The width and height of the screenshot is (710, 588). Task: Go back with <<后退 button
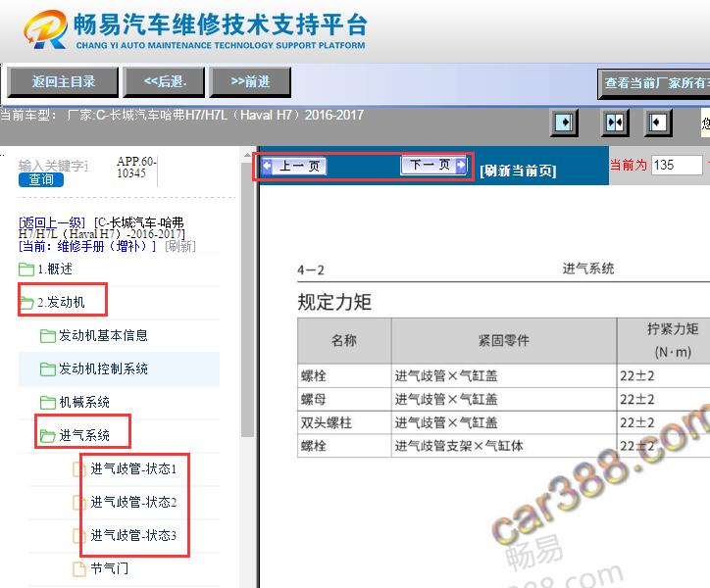165,82
